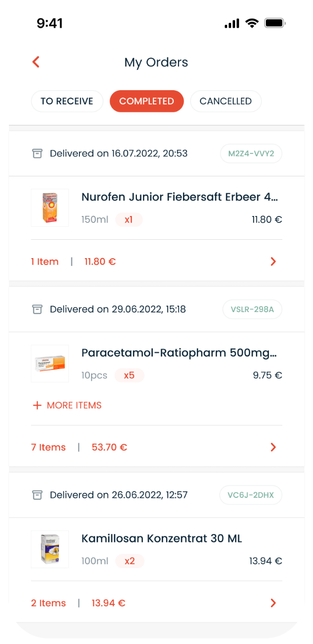This screenshot has height=644, width=313.
Task: Tap the back arrow icon
Action: tap(36, 62)
